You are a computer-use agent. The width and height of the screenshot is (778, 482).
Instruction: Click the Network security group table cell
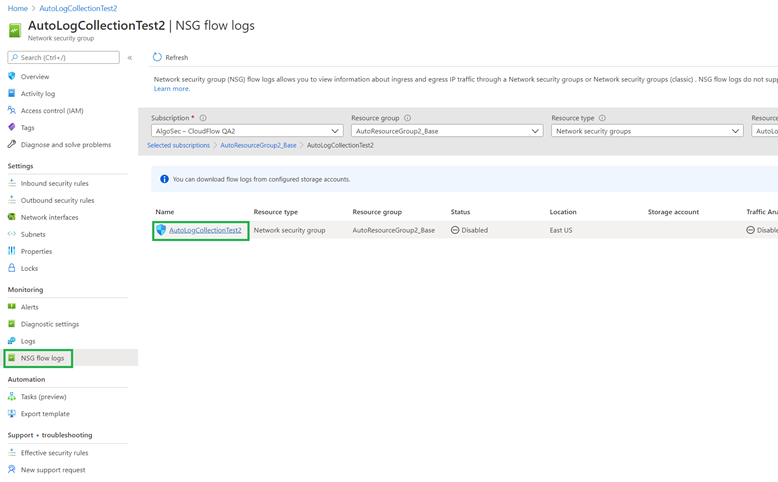click(x=289, y=230)
